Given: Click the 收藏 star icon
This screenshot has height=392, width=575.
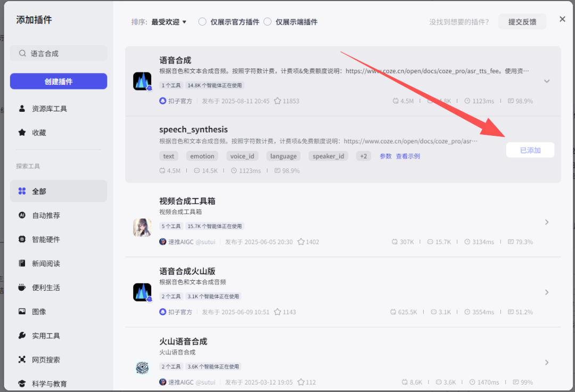Looking at the screenshot, I should coord(22,133).
